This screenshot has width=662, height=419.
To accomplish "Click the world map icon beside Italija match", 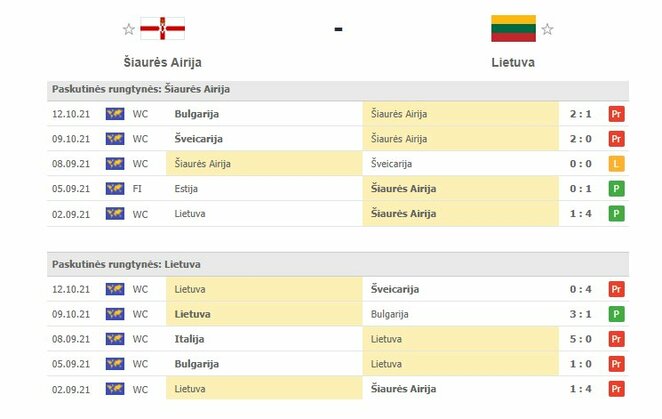I will click(x=115, y=339).
